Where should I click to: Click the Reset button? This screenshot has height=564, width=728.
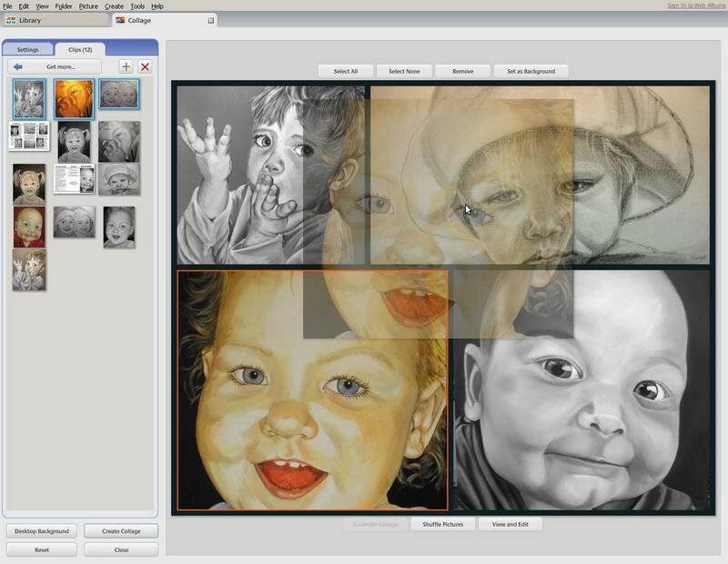[x=42, y=549]
